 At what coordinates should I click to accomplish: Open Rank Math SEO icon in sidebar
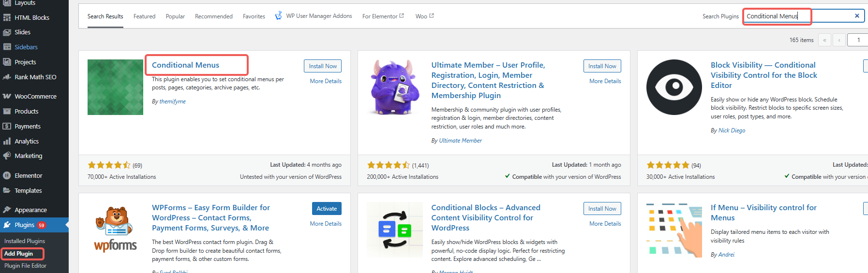point(7,77)
